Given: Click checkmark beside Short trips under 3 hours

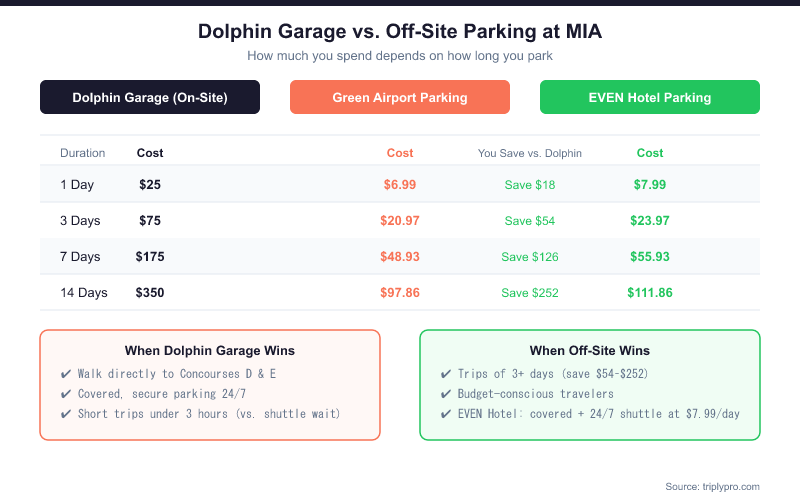Looking at the screenshot, I should pos(66,414).
